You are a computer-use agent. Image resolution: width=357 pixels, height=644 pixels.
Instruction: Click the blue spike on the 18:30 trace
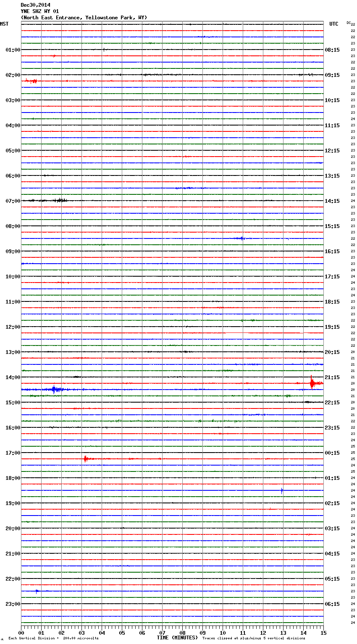pos(282,490)
